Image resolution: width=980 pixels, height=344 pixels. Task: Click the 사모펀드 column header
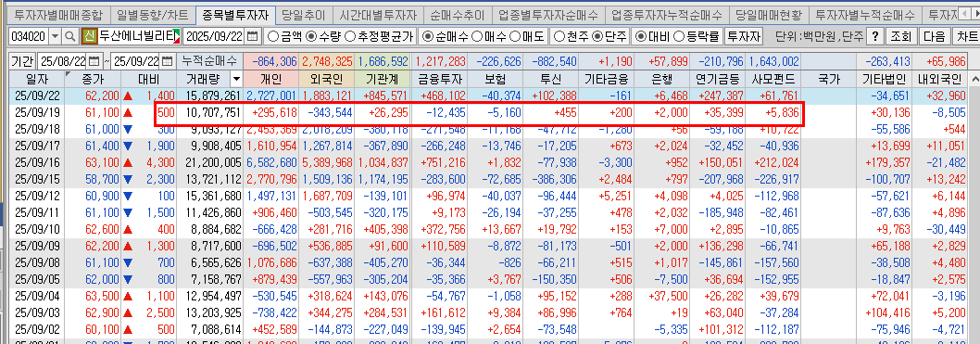coord(773,79)
